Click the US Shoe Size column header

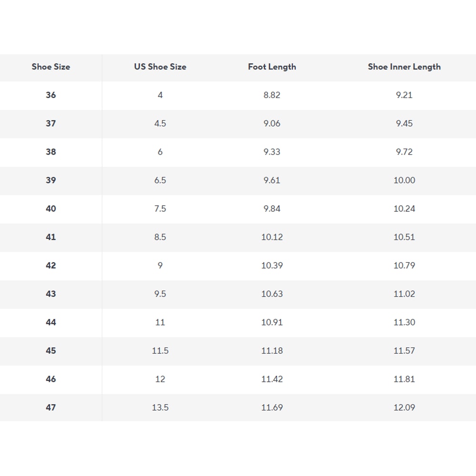tap(160, 67)
